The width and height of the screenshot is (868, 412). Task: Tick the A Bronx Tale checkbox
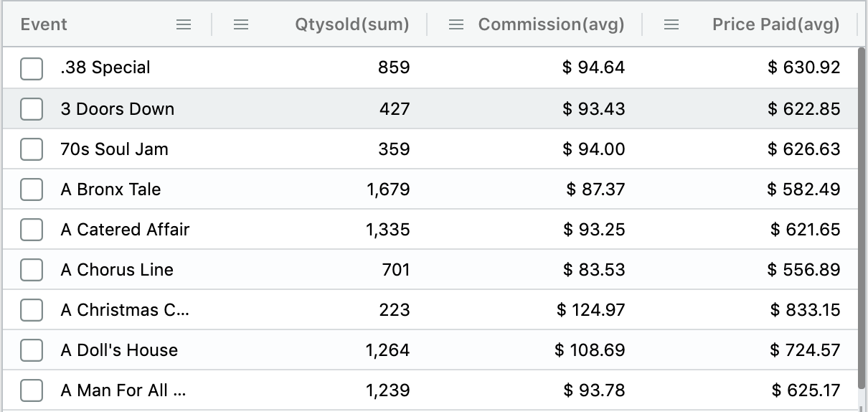coord(32,189)
